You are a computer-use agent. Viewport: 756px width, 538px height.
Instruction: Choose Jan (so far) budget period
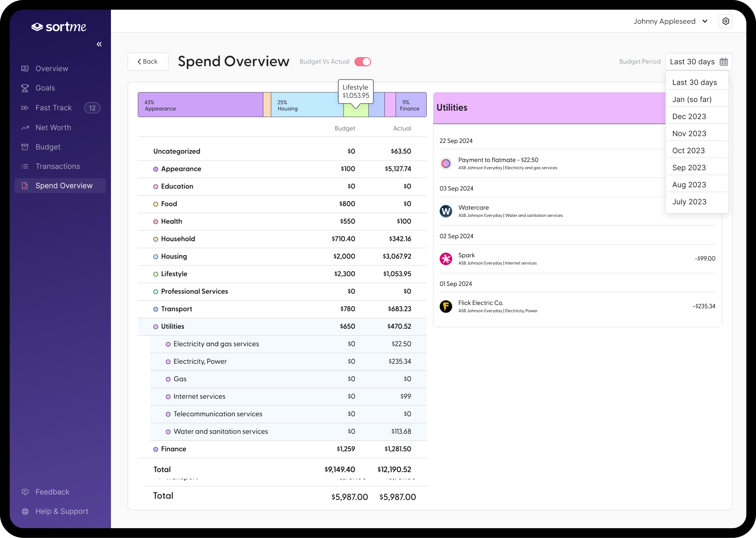(692, 99)
